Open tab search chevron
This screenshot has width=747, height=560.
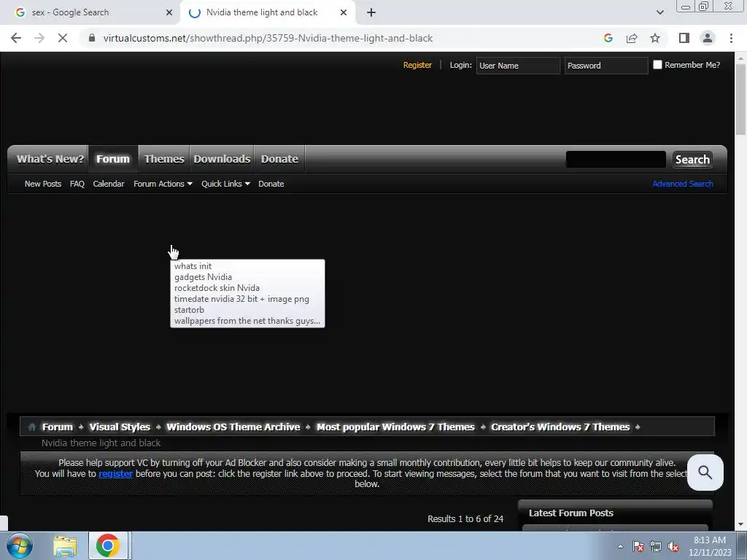coord(659,12)
